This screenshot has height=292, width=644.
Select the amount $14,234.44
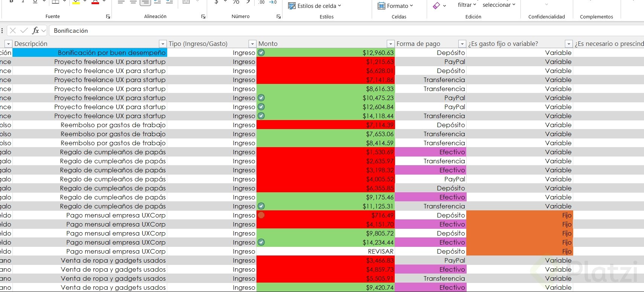pos(326,242)
